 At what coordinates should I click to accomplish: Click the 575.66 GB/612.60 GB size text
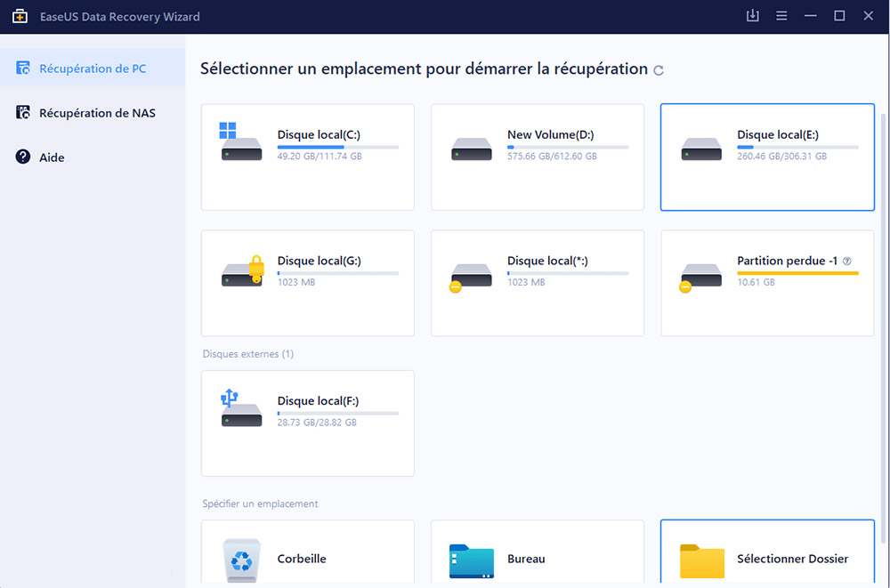pyautogui.click(x=552, y=156)
